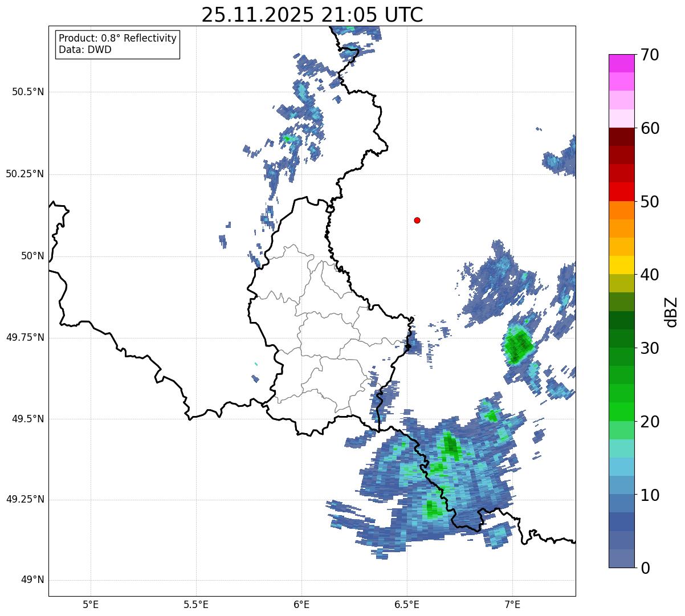Click the plot title '25.11.2025 21:05 UTC'
Viewport: 685px width, 616px height.
pyautogui.click(x=312, y=15)
